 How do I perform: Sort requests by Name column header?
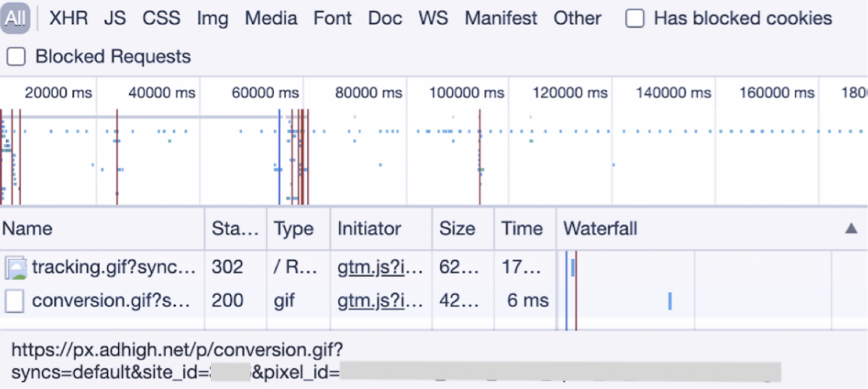(x=27, y=229)
